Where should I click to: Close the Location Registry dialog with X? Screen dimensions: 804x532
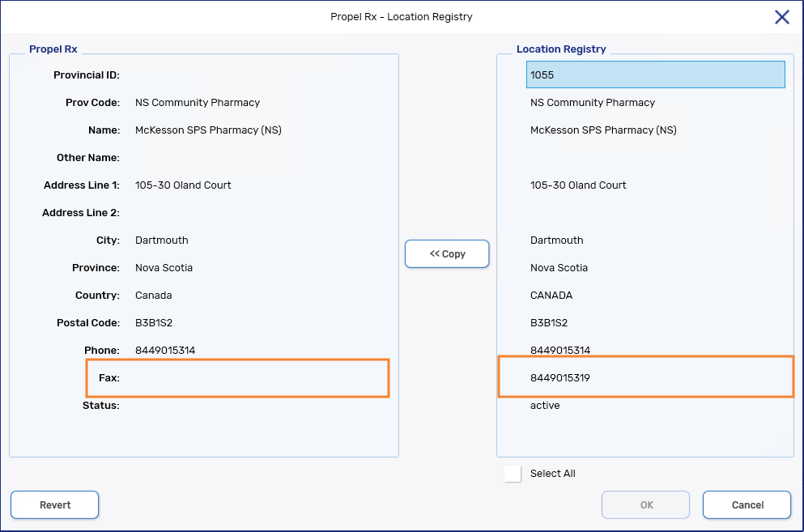click(x=781, y=17)
